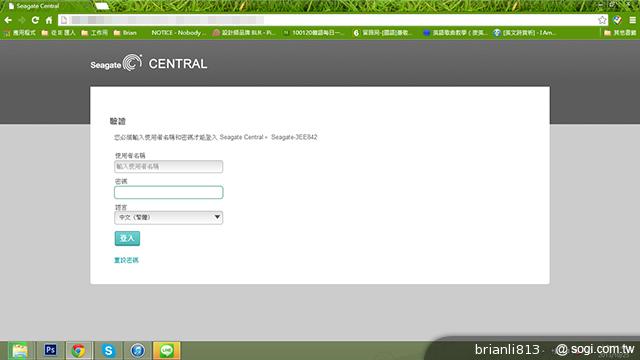Open the LINE app taskbar icon
This screenshot has height=360, width=640.
tap(167, 351)
